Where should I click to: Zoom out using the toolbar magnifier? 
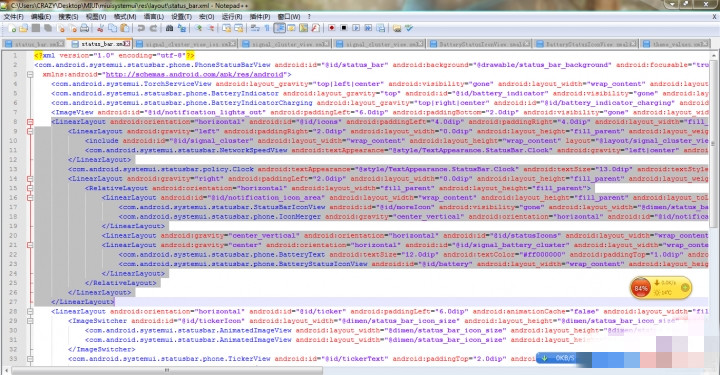pos(210,28)
